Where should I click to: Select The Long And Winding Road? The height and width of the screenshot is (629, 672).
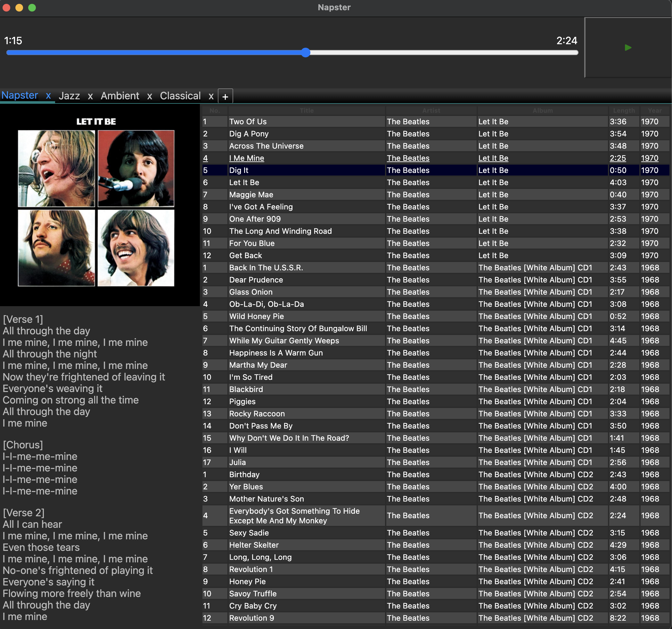pyautogui.click(x=435, y=231)
